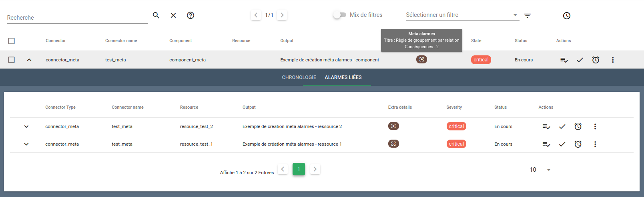Switch to the Chronologie tab
This screenshot has width=644, height=197.
(299, 77)
